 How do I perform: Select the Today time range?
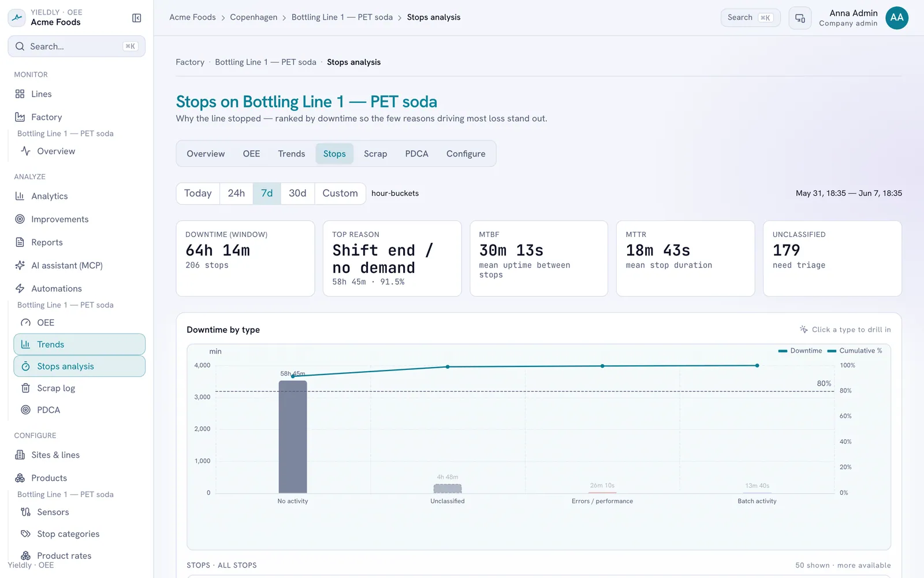tap(198, 193)
